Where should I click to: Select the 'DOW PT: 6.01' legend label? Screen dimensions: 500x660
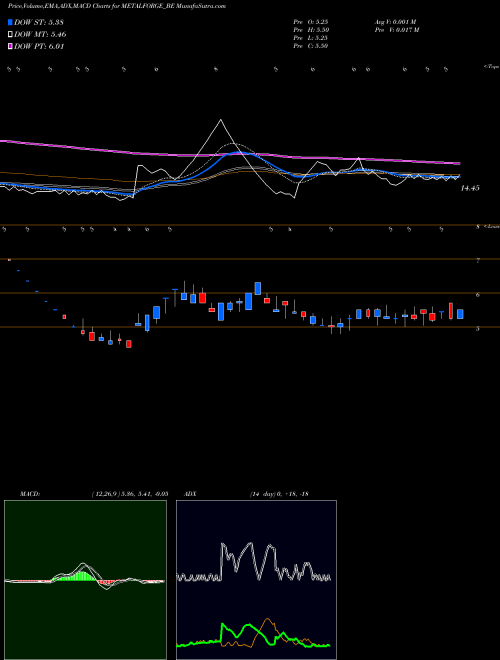(x=39, y=47)
